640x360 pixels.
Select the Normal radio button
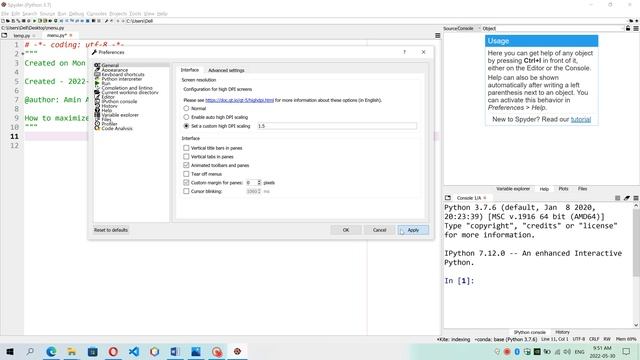pos(186,109)
